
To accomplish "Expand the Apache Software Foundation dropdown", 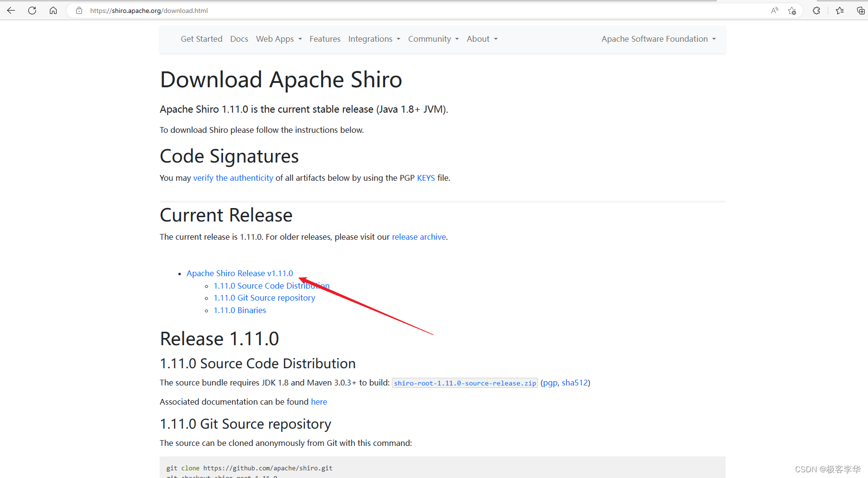I will coord(658,39).
